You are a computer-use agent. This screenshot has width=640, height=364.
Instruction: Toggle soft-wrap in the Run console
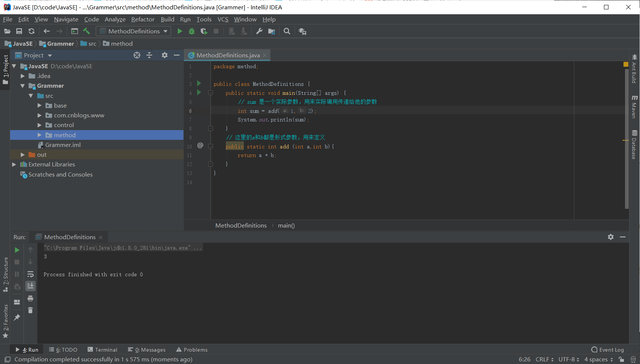[x=30, y=274]
